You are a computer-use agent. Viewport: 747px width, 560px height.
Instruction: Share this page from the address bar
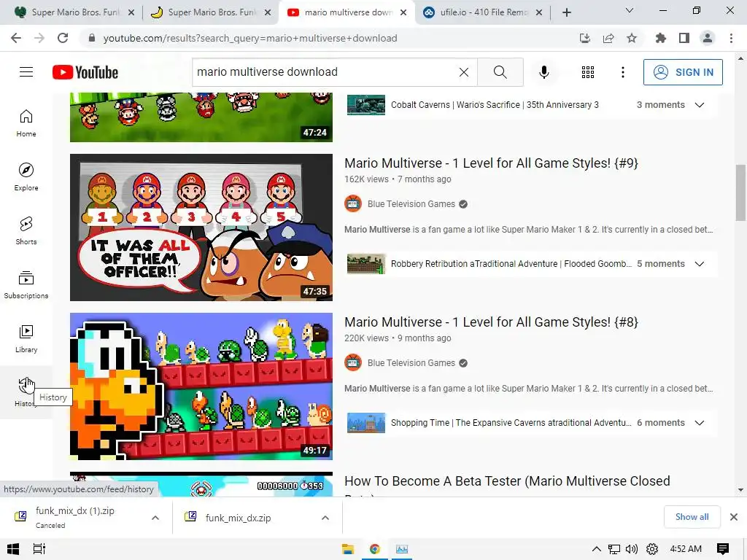[608, 38]
